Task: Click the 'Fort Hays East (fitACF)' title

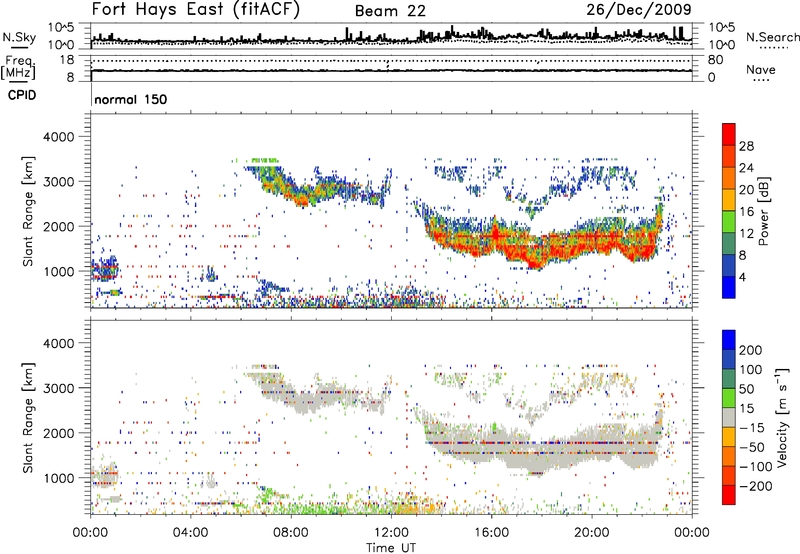Action: (x=196, y=10)
